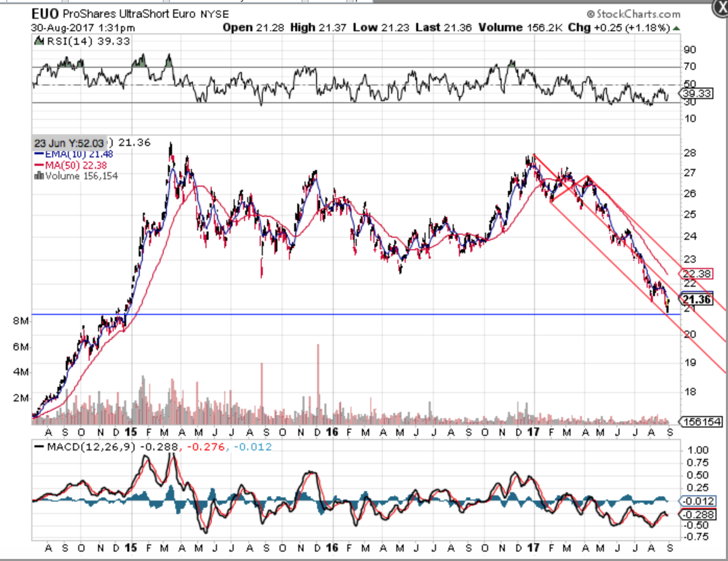
Task: Click the 'Chg +0.25 (+1.18%)' value
Action: coord(618,28)
